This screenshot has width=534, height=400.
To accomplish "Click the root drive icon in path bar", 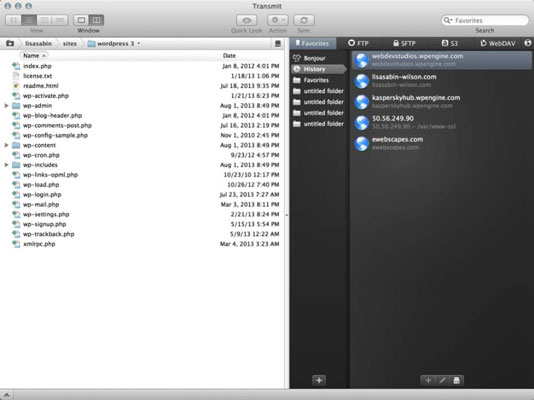I will (x=10, y=43).
